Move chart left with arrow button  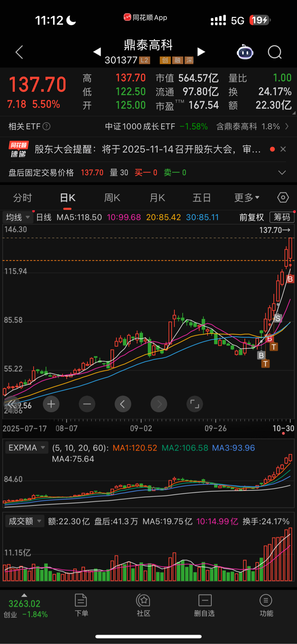[x=123, y=404]
